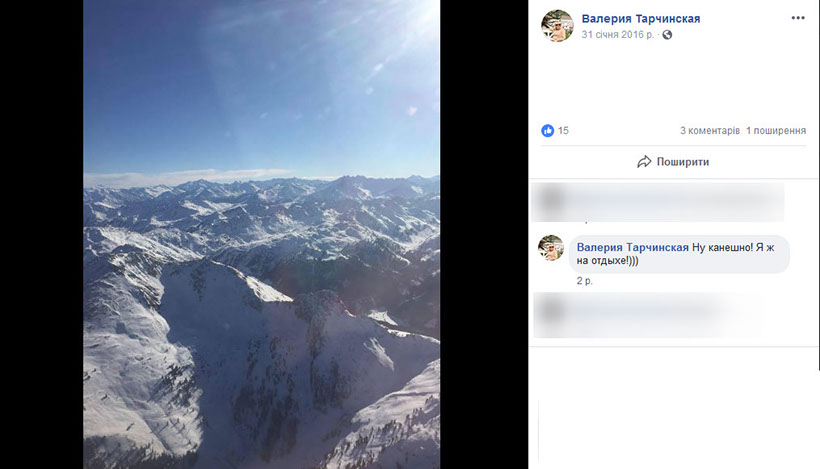Open the post author name Валерия Тарчинская header link

[640, 18]
